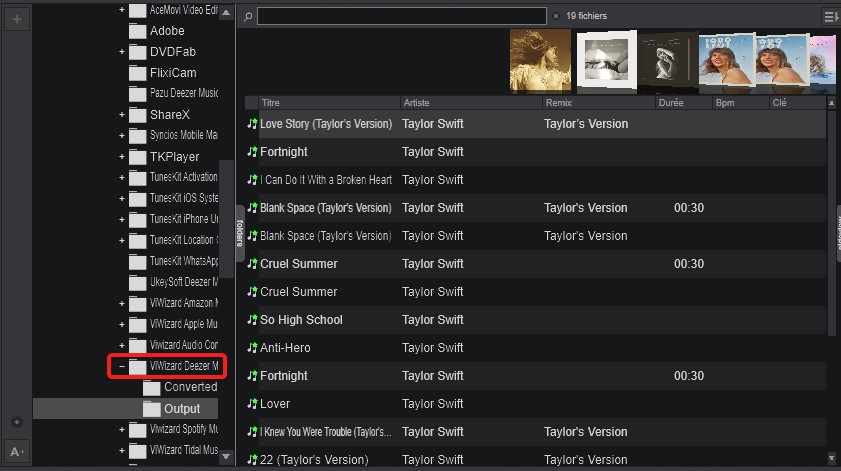Click the search input field
841x471 pixels.
[402, 16]
